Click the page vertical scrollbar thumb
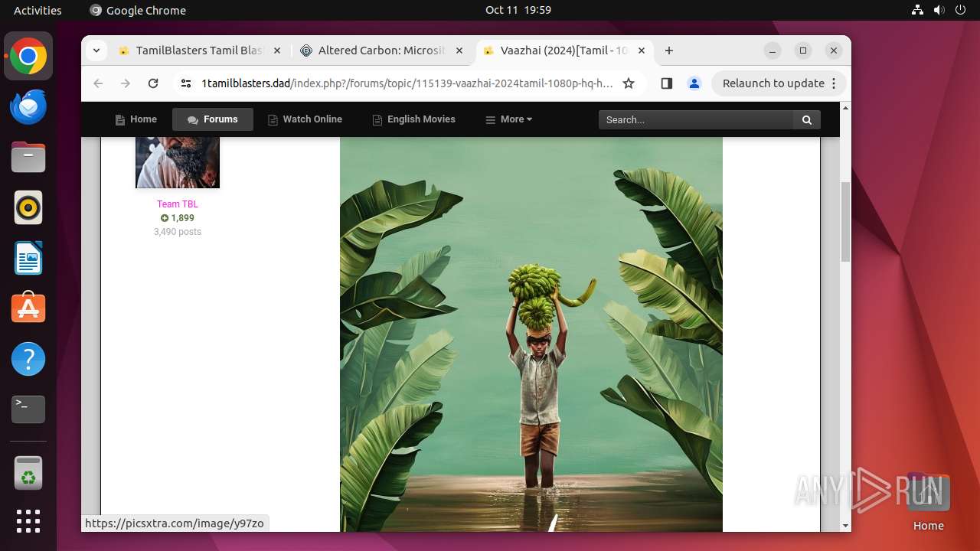The height and width of the screenshot is (551, 980). point(845,222)
